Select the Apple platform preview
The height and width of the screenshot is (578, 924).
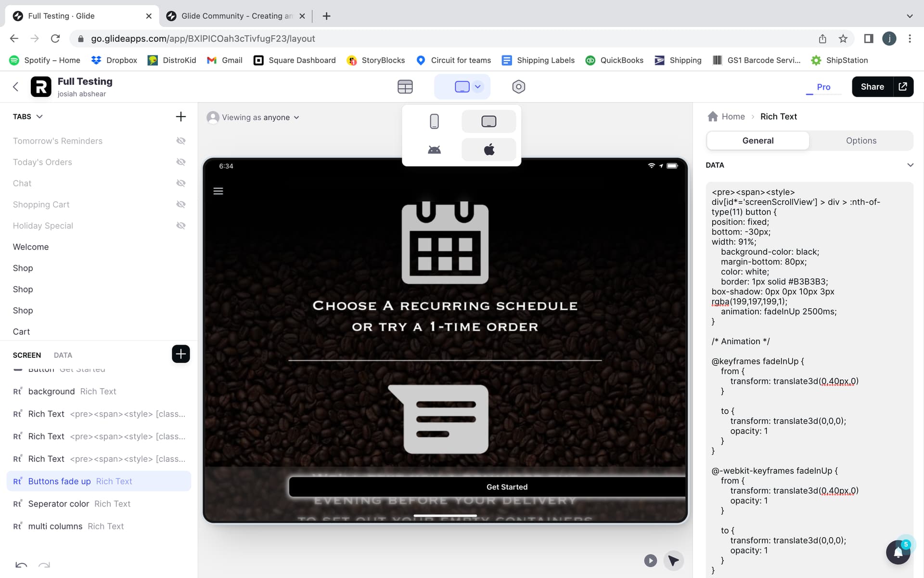[488, 150]
